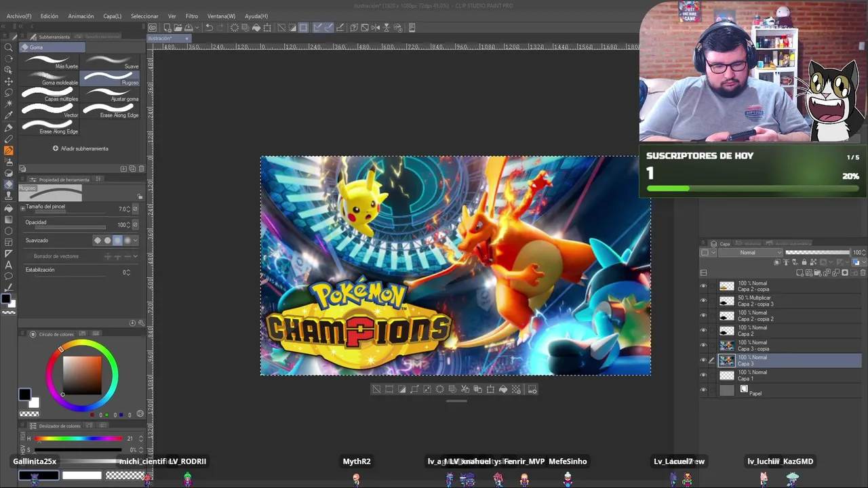This screenshot has height=488, width=868.
Task: Click the Save icon in command bar
Action: [188, 27]
